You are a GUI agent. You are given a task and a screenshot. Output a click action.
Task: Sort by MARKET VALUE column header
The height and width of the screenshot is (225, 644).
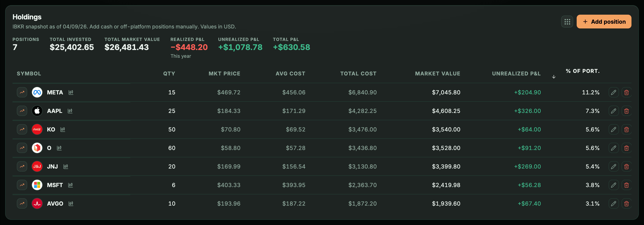[x=437, y=74]
